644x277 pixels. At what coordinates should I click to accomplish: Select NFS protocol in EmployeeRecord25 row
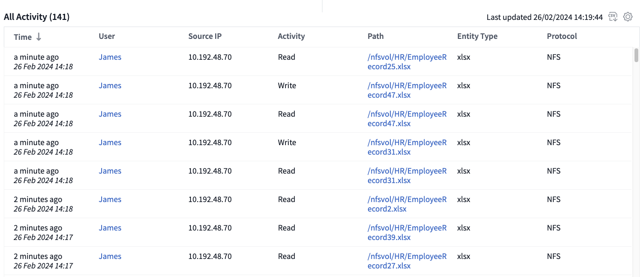pyautogui.click(x=554, y=57)
